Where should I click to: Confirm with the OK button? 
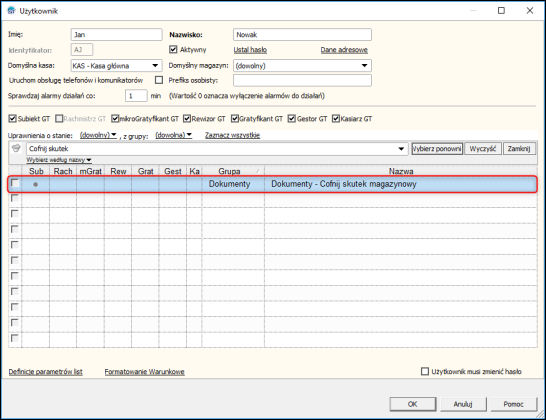pyautogui.click(x=413, y=404)
